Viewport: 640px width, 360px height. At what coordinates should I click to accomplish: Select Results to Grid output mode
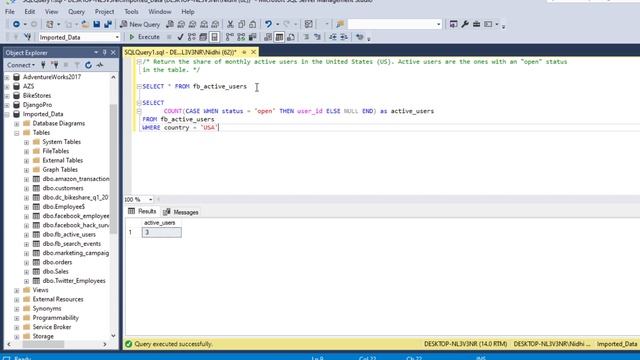[279, 37]
